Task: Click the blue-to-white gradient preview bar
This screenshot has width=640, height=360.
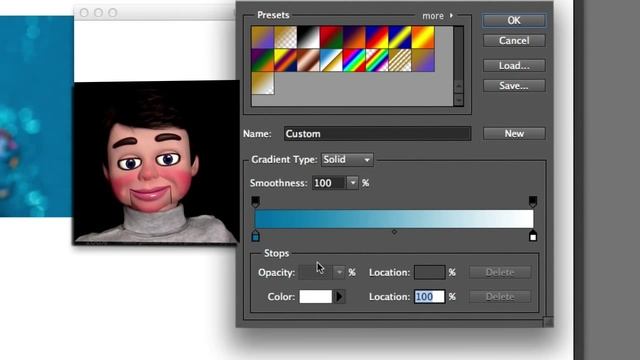Action: click(x=394, y=219)
